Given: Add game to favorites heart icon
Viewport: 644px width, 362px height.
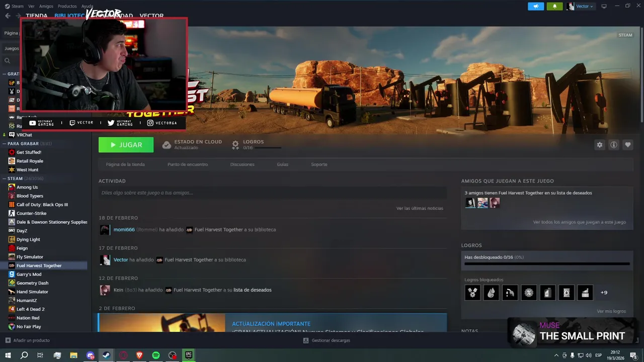Looking at the screenshot, I should click(x=627, y=145).
